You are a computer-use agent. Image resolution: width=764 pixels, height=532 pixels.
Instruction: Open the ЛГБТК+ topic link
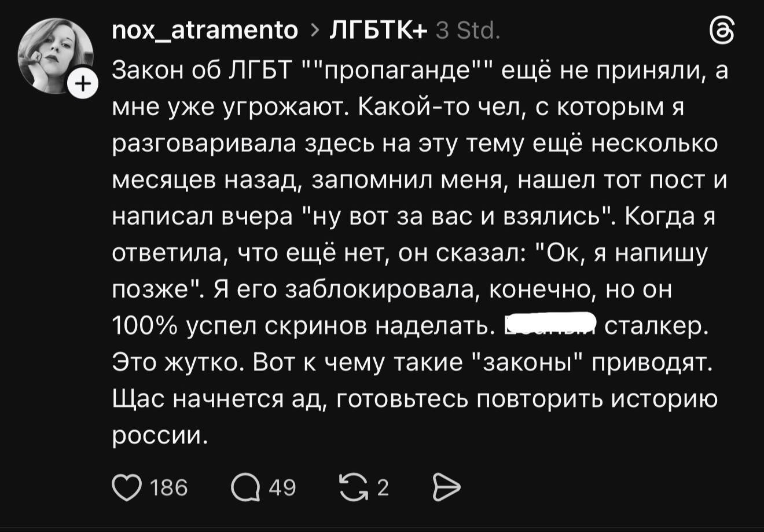point(377,30)
